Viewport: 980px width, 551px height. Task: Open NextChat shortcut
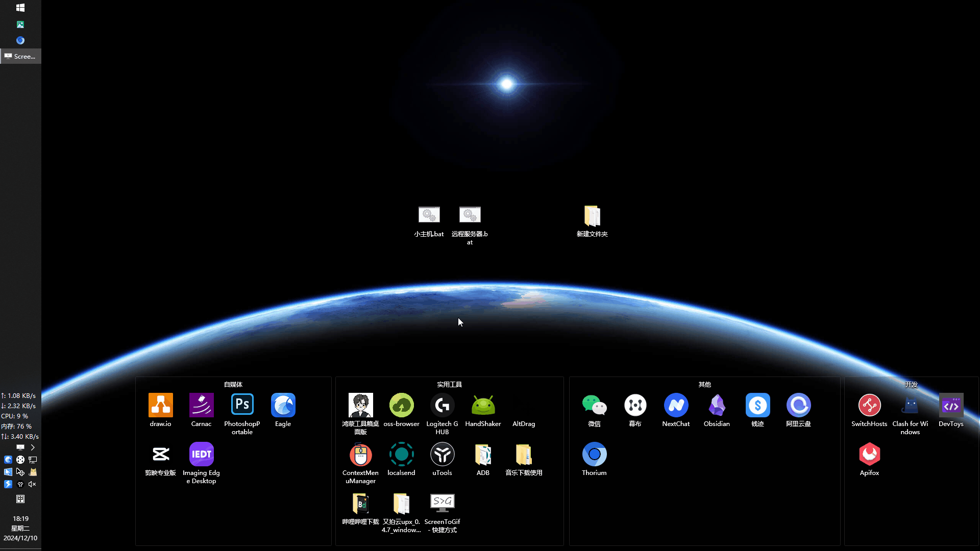click(x=676, y=411)
